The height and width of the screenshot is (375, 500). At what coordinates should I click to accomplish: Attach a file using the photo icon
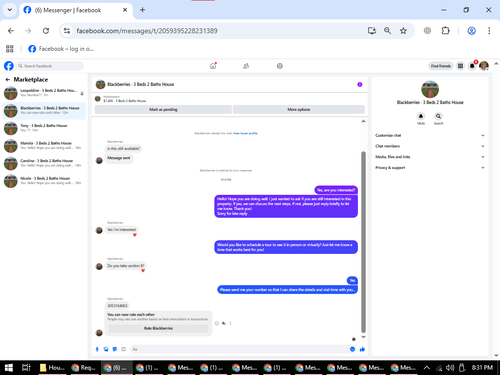106,349
